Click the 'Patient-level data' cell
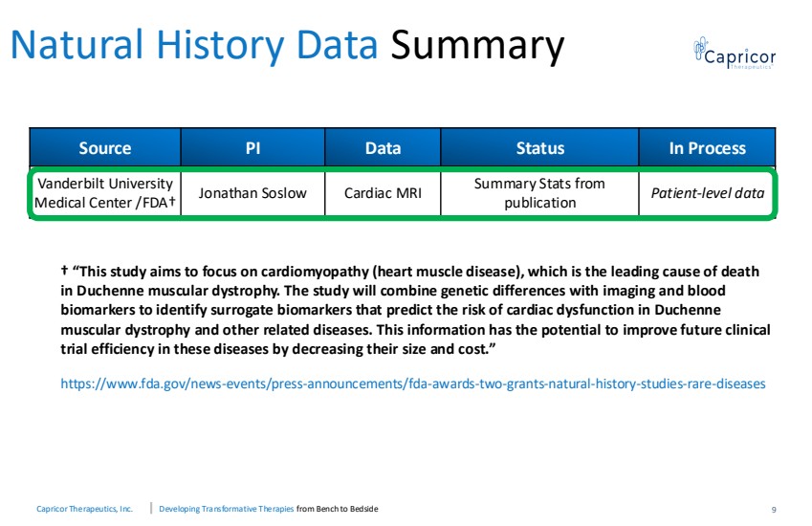 707,193
